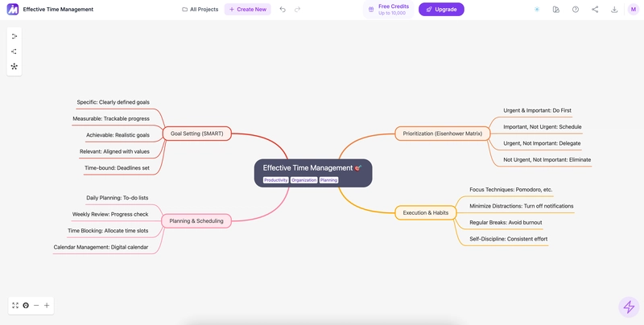
Task: Zoom in with the plus icon
Action: [47, 306]
